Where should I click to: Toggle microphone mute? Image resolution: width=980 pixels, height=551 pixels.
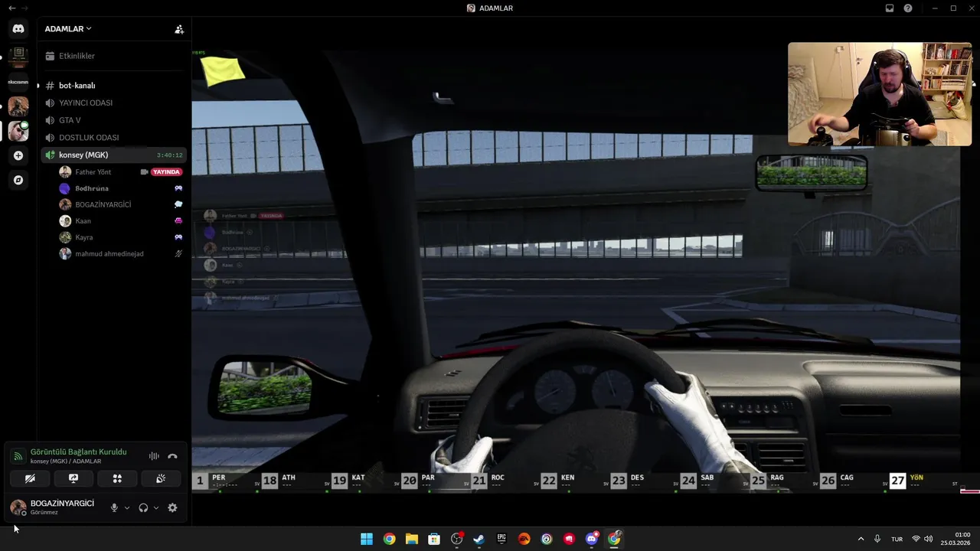(114, 507)
